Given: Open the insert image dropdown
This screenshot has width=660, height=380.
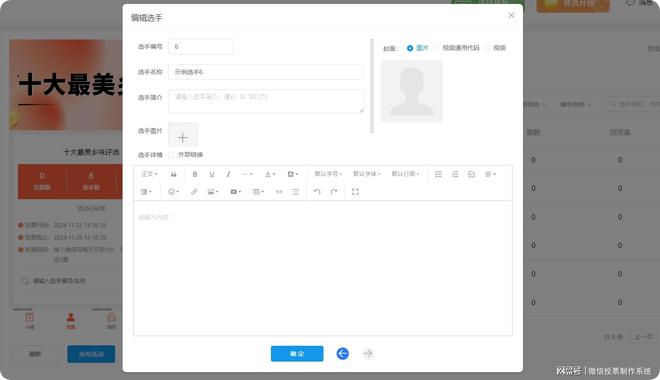Looking at the screenshot, I should (213, 192).
